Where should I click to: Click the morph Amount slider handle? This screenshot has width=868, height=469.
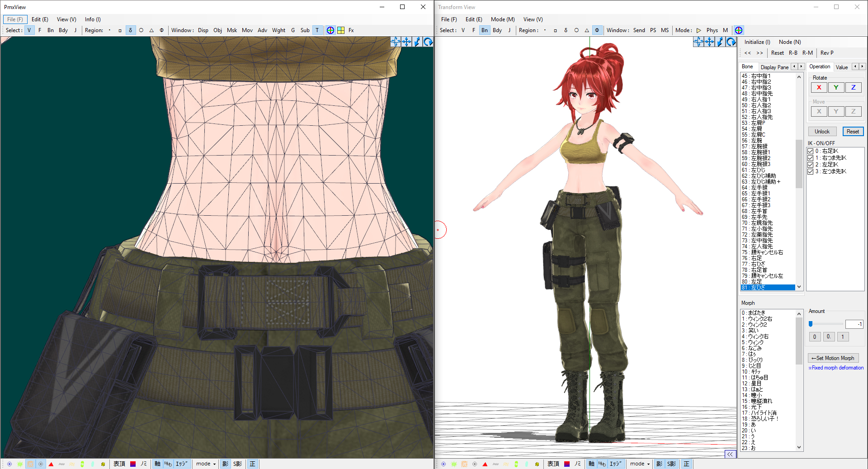click(x=811, y=324)
